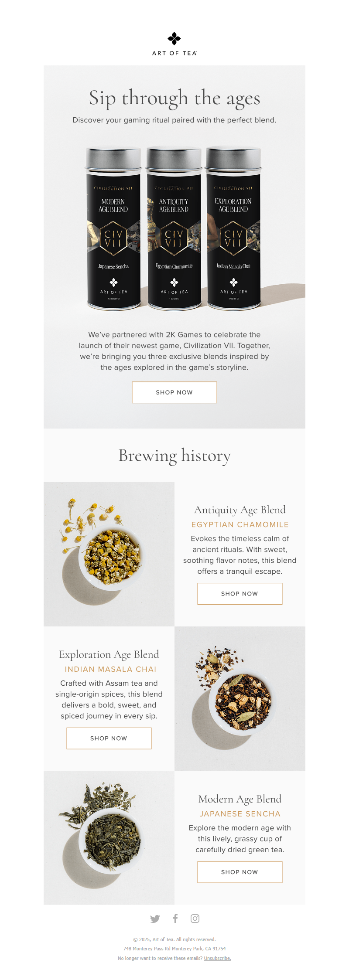The width and height of the screenshot is (349, 980).
Task: Click the chamomile tea bowl photo
Action: point(109,554)
